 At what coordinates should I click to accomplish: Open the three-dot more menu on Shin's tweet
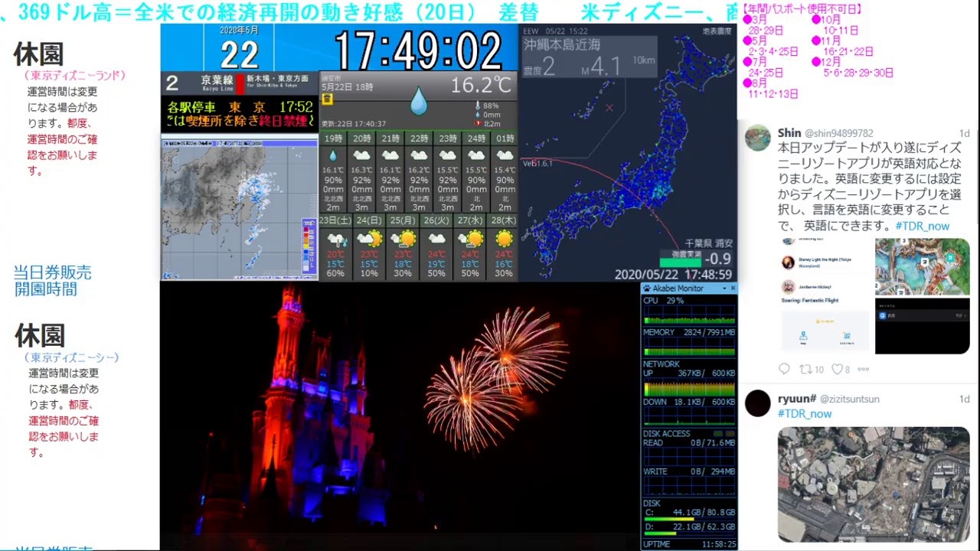tap(863, 369)
